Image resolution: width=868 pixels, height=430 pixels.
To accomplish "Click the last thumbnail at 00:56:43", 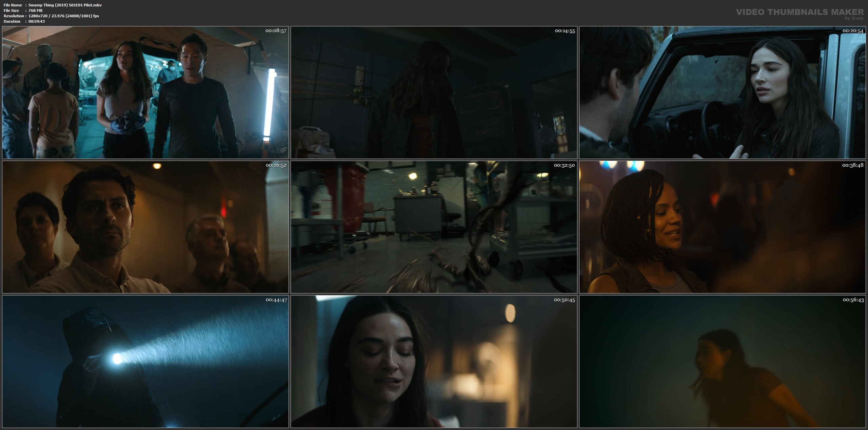I will click(x=722, y=362).
